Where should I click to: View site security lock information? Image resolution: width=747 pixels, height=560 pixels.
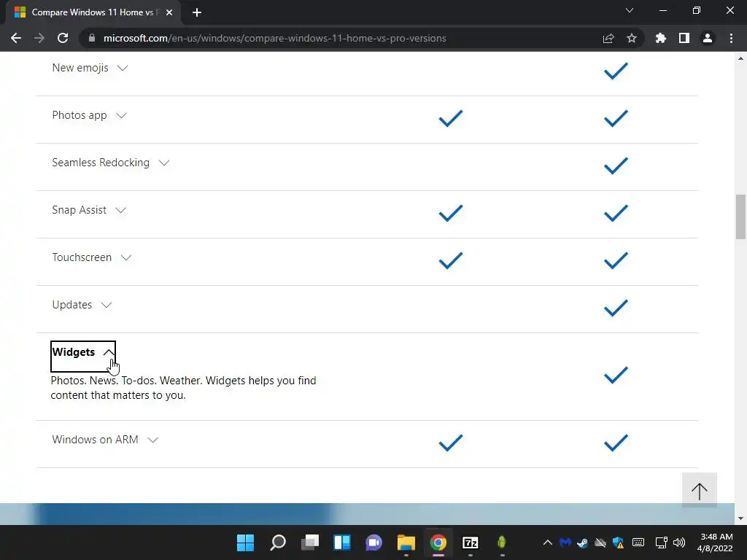tap(92, 38)
